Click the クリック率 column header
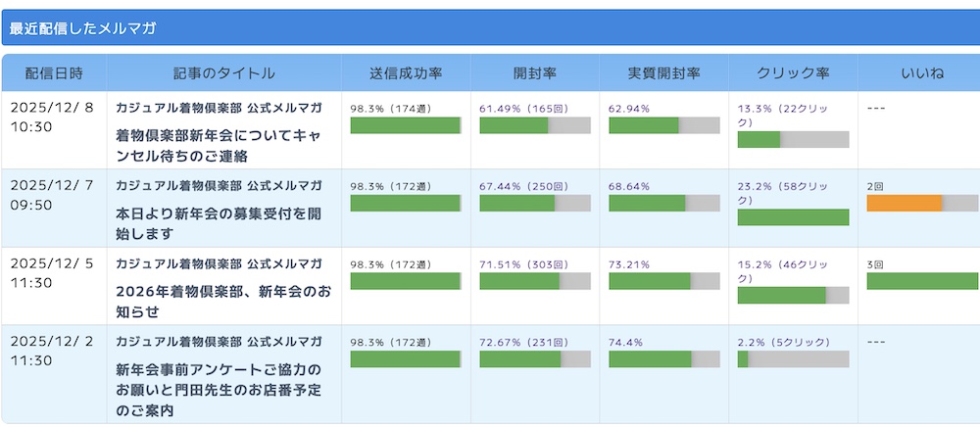The height and width of the screenshot is (427, 980). click(794, 73)
